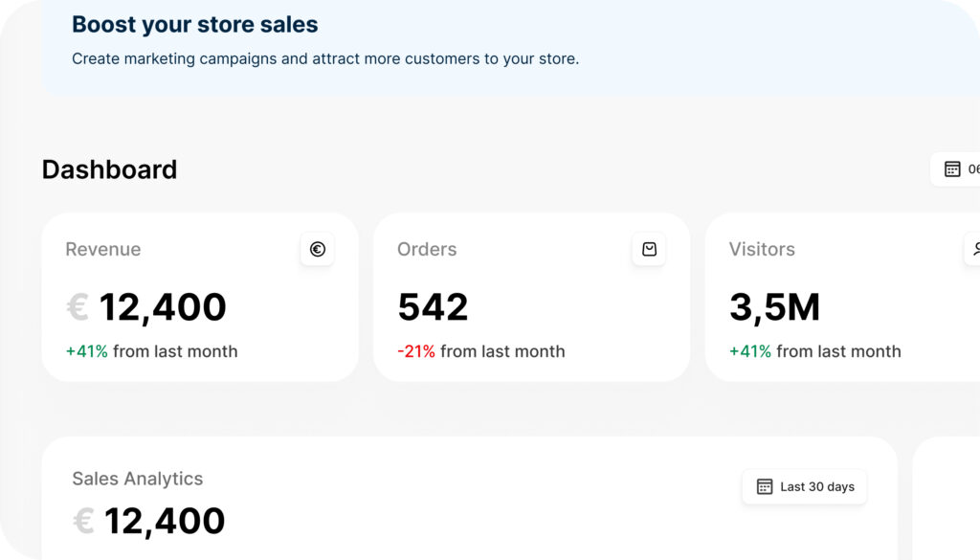Screen dimensions: 980x560
Task: Click the Sales Analytics panel title
Action: tap(138, 479)
